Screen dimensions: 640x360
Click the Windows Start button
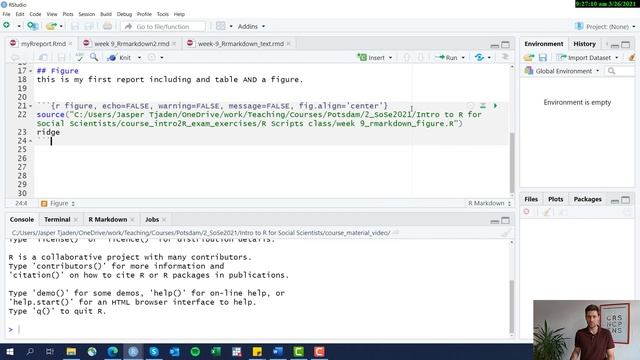pos(9,351)
